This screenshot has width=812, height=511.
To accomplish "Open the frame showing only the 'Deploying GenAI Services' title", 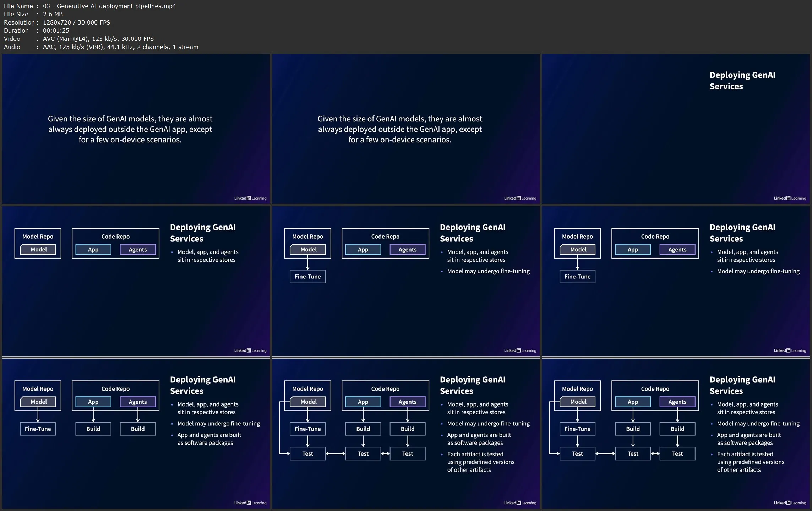I will 676,129.
